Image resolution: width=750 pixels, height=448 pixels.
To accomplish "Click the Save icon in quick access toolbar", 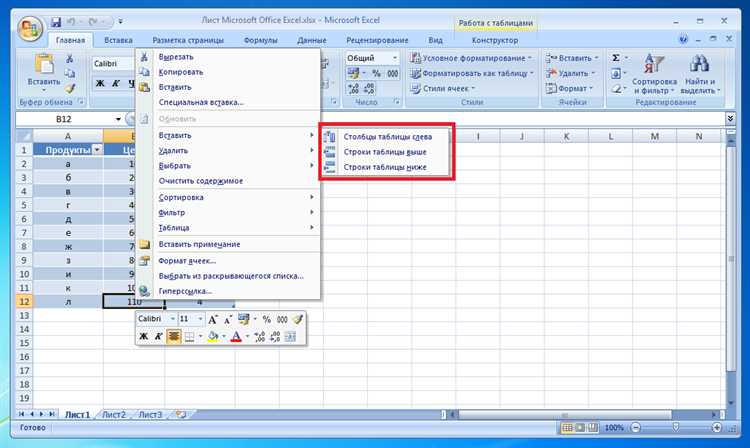I will click(x=56, y=22).
